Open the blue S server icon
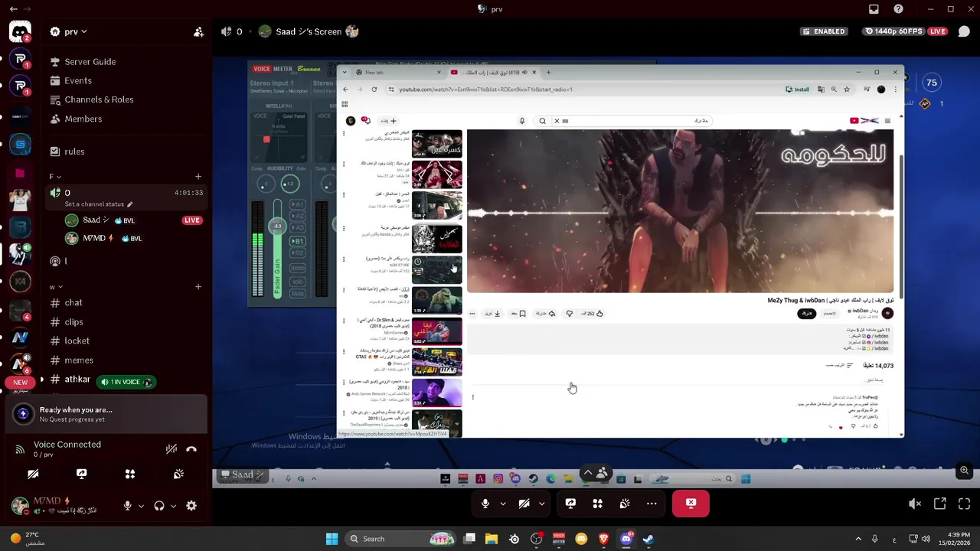 click(20, 145)
